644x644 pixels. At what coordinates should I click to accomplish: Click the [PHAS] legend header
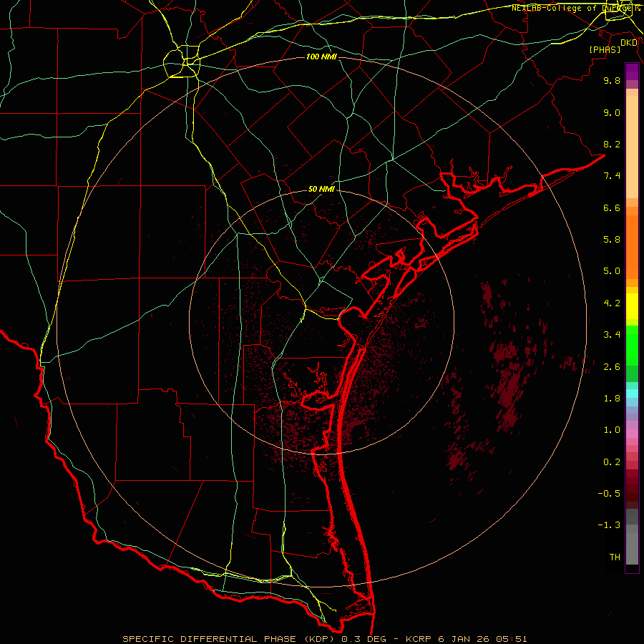(x=605, y=49)
